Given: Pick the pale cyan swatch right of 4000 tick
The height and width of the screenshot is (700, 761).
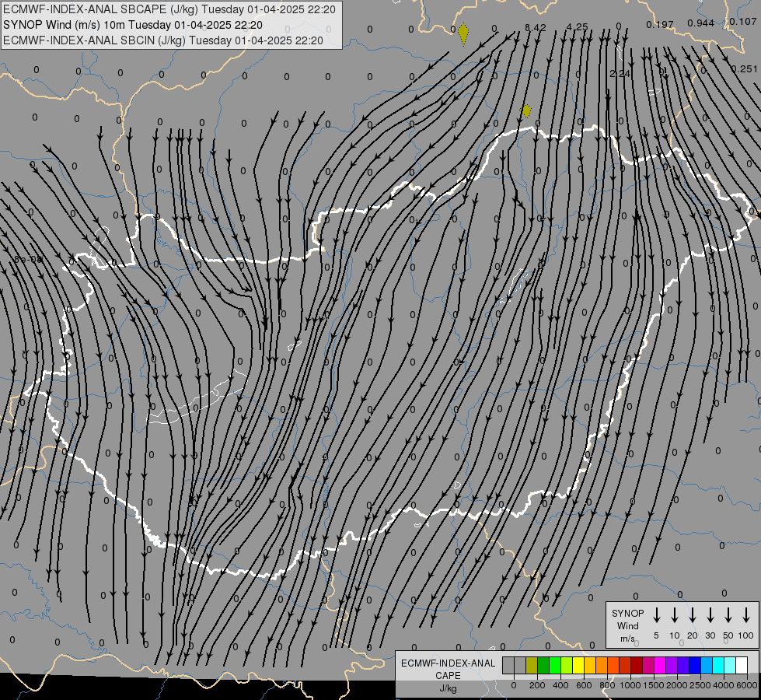Looking at the screenshot, I should coord(730,665).
